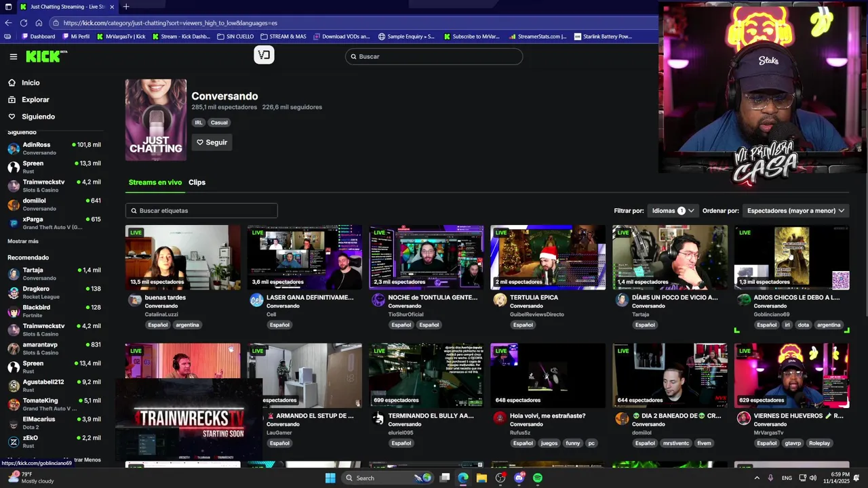Open the Espectadores (mayor a menor) sort dropdown
This screenshot has height=488, width=868.
point(795,211)
